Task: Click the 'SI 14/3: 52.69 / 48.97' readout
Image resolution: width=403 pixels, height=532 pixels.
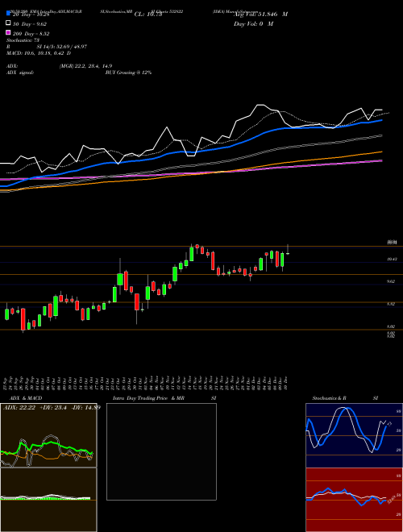Action: coord(62,47)
